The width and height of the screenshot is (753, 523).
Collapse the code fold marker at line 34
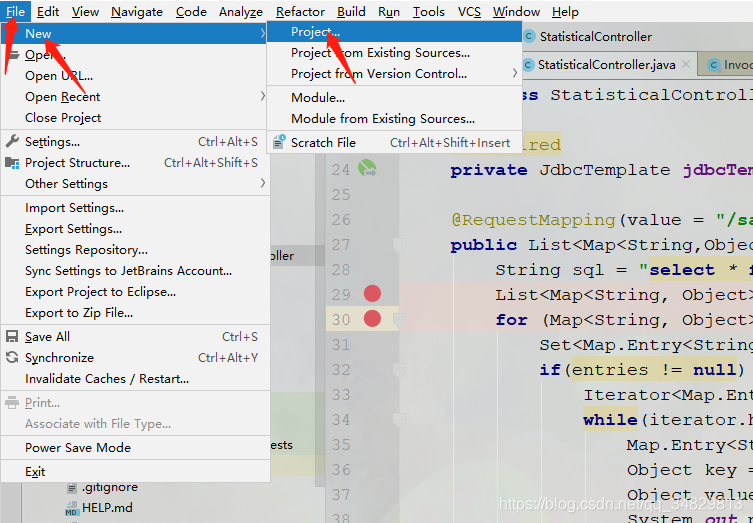(399, 420)
